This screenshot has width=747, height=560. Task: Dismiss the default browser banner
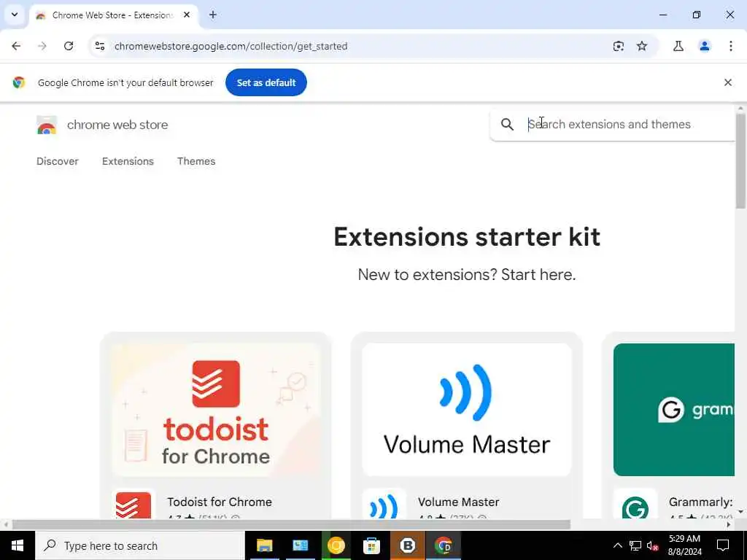(728, 82)
